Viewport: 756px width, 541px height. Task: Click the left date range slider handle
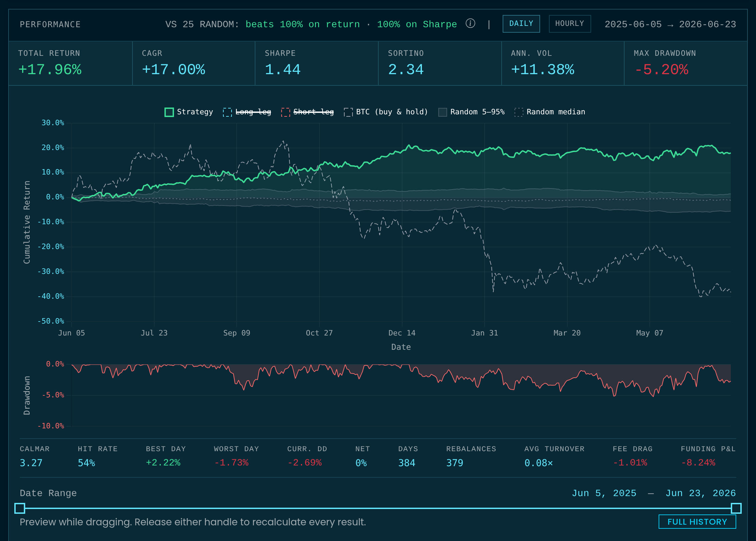[x=20, y=508]
